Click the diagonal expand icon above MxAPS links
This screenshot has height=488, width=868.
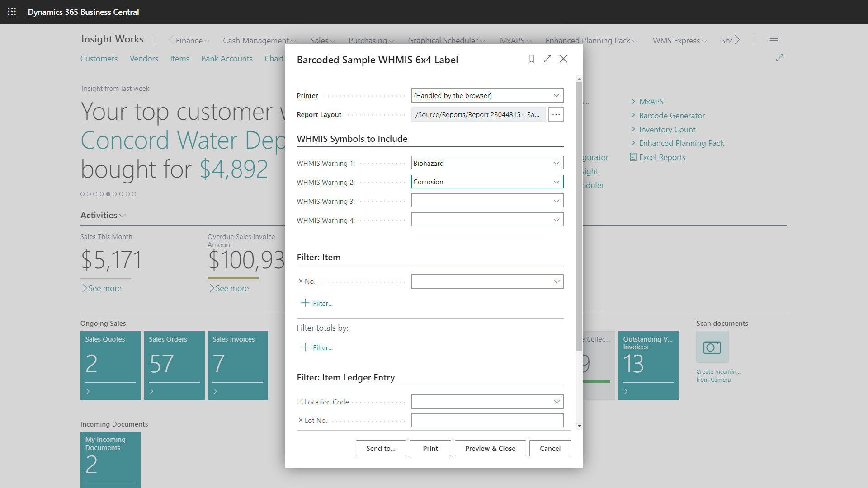779,58
